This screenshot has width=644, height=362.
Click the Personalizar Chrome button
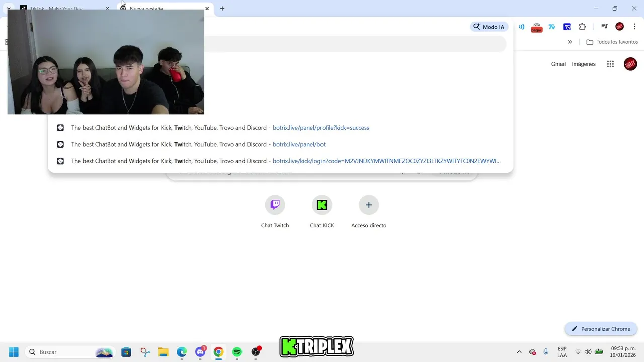click(x=601, y=329)
